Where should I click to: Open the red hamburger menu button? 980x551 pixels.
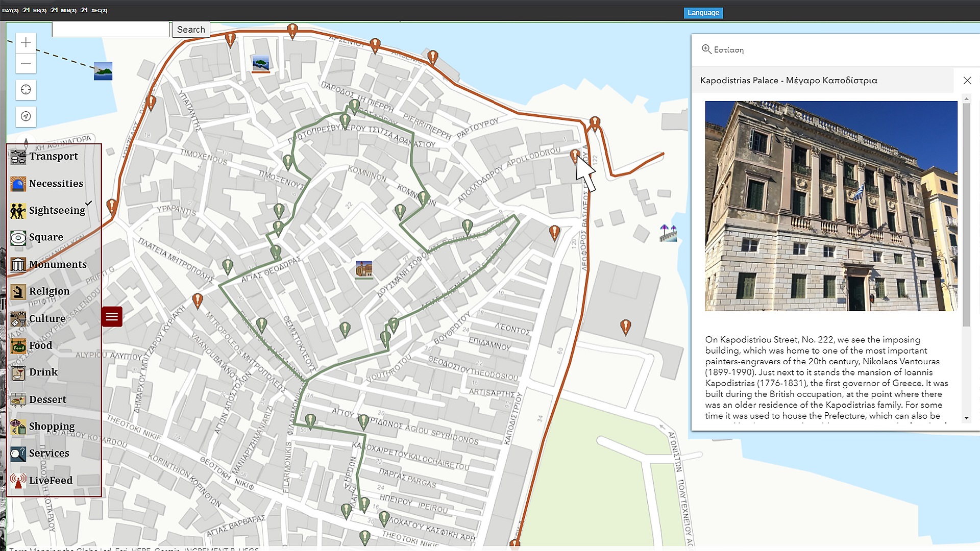[112, 317]
